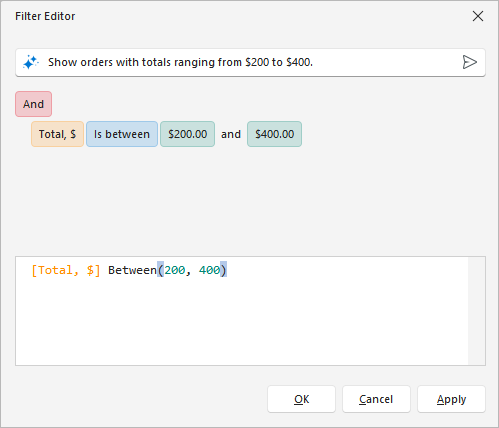Change the 'Total, $' field selector
499x428 pixels.
coord(57,134)
